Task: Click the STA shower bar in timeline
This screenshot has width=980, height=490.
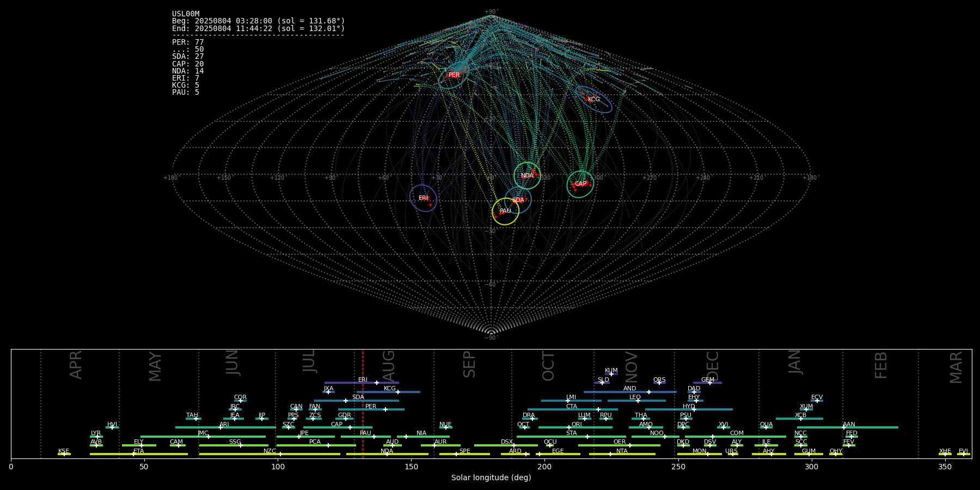Action: [x=571, y=437]
